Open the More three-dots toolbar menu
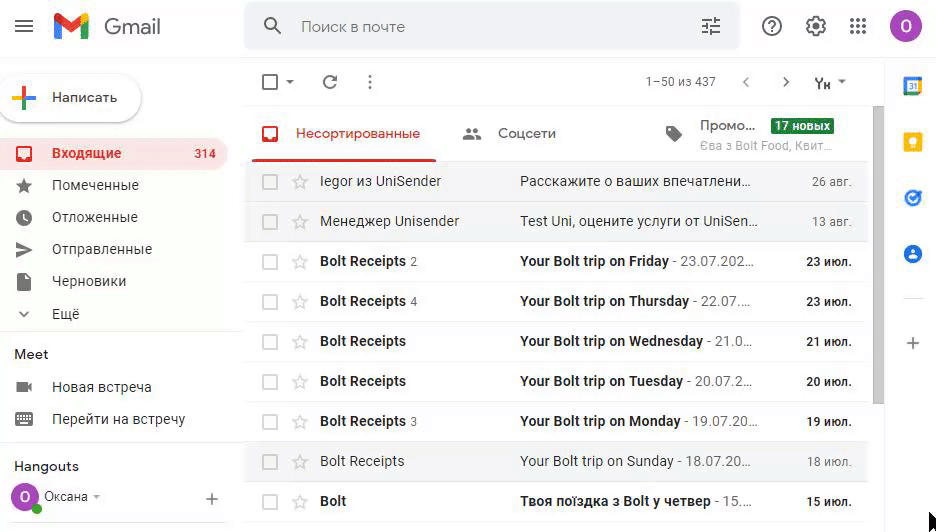The height and width of the screenshot is (532, 936). [370, 82]
